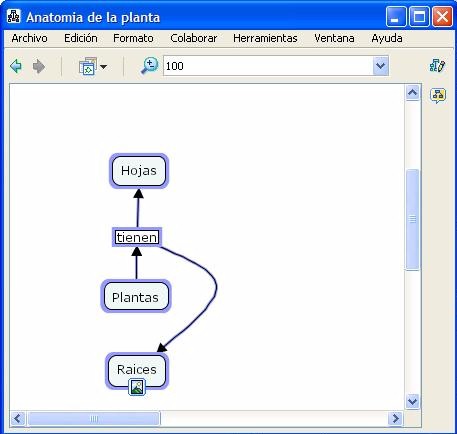Click the green back arrow icon
The image size is (457, 434).
tap(16, 66)
